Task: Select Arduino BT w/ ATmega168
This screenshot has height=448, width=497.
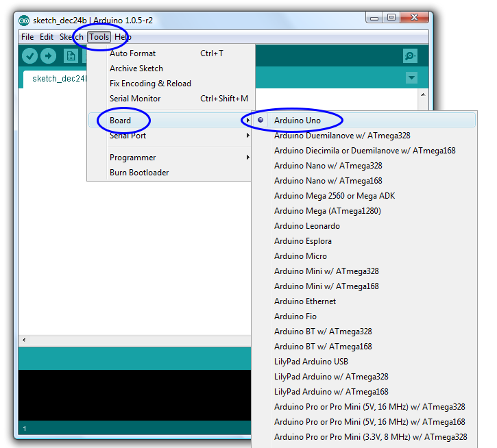Action: point(365,347)
